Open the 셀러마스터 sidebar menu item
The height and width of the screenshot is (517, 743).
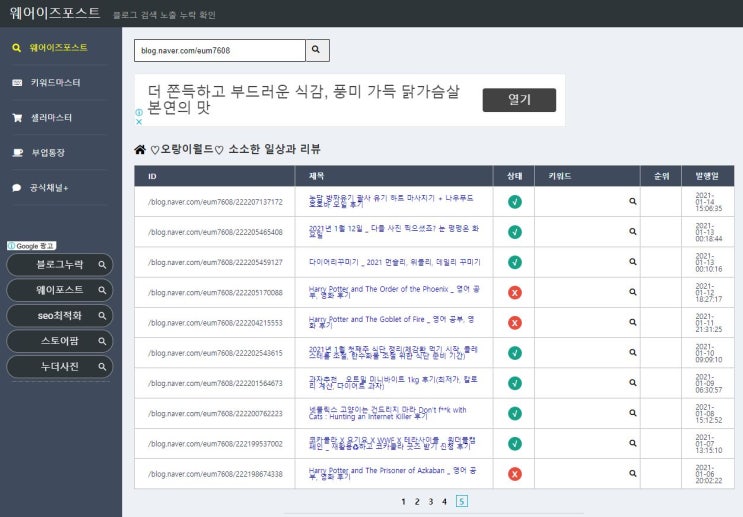(51, 118)
